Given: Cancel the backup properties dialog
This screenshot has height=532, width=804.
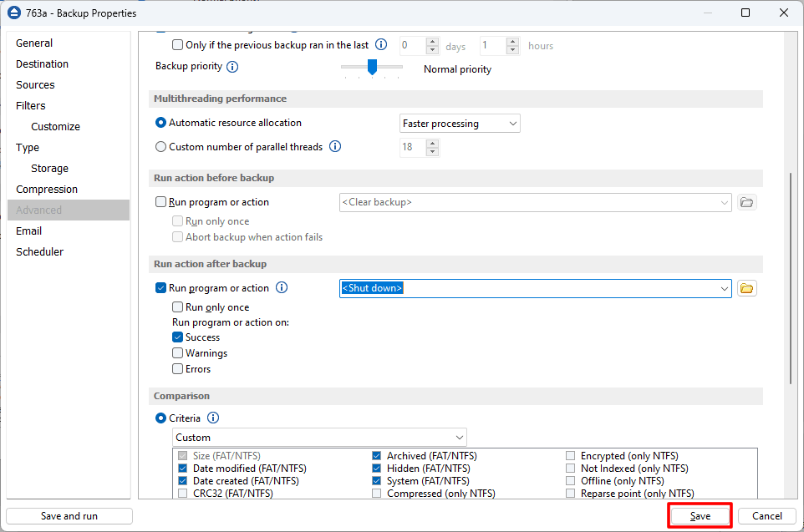Looking at the screenshot, I should 766,515.
